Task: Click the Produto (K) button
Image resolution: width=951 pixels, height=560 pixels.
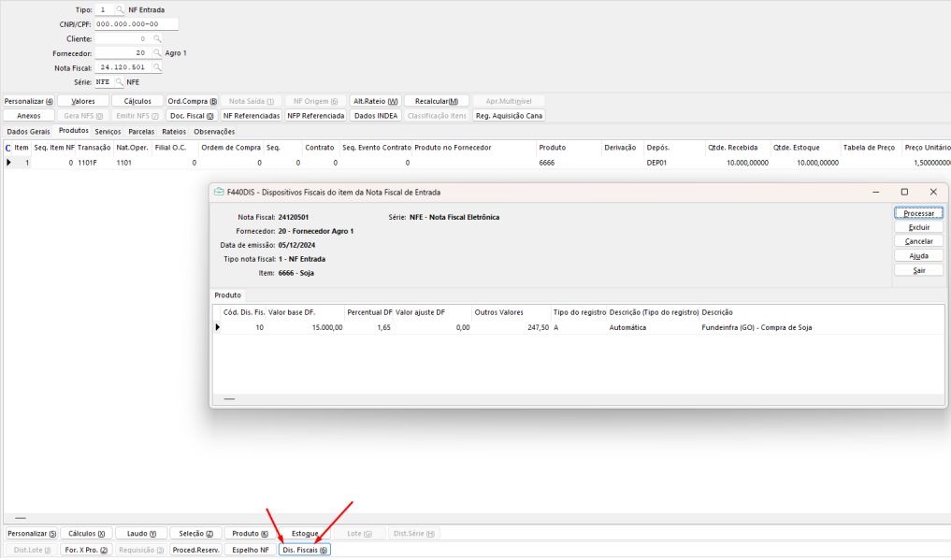Action: click(250, 533)
